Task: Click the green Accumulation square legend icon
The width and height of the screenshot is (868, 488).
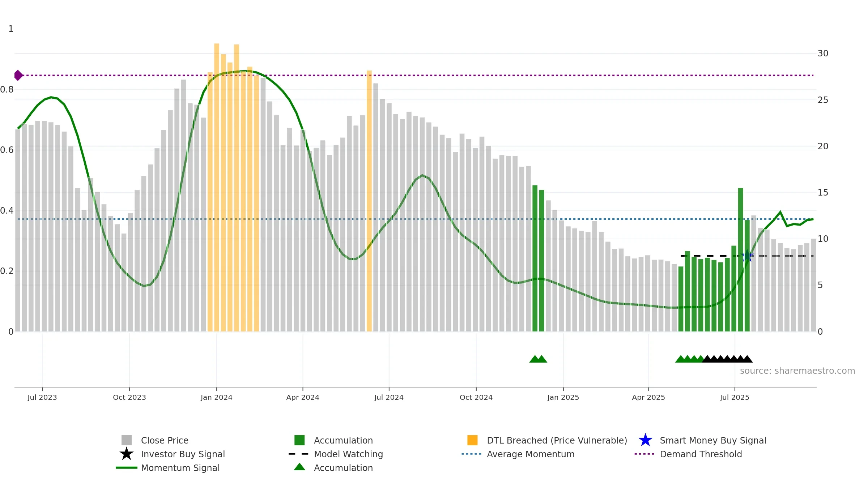Action: click(299, 440)
